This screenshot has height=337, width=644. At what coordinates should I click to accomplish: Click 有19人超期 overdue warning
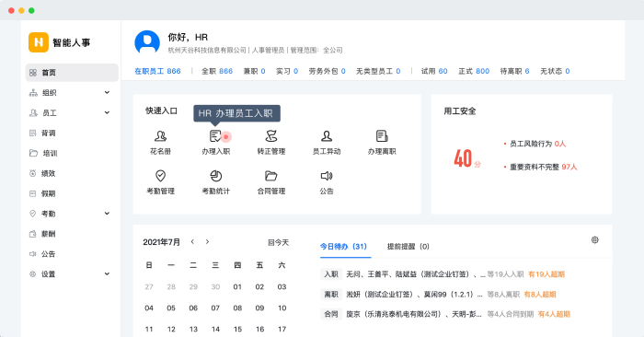tap(546, 274)
